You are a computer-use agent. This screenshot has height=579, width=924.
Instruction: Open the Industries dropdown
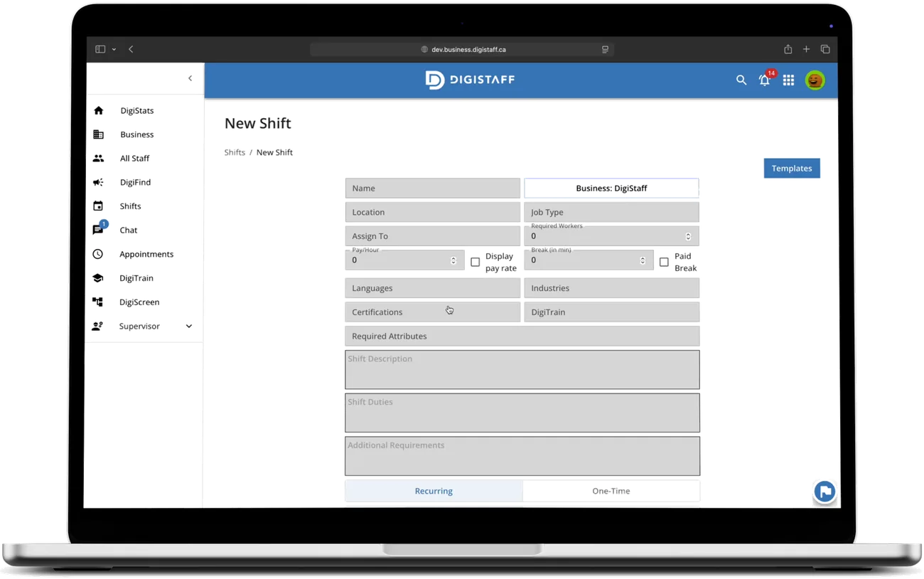[611, 288]
